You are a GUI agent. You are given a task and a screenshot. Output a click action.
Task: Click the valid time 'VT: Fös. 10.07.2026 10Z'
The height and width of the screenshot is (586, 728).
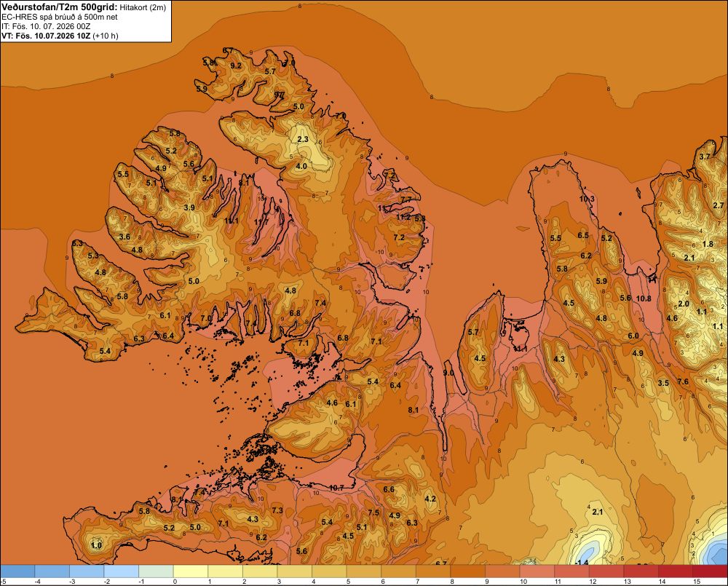coord(47,36)
